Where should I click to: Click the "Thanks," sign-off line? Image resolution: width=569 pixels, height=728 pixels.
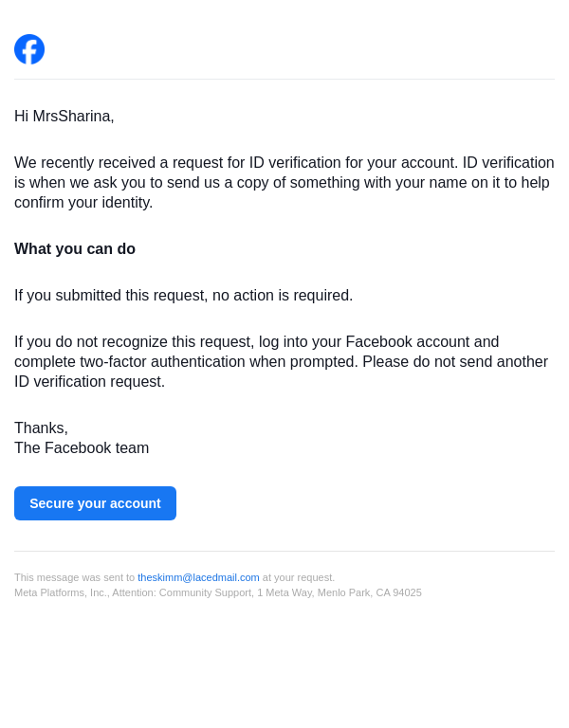click(41, 428)
